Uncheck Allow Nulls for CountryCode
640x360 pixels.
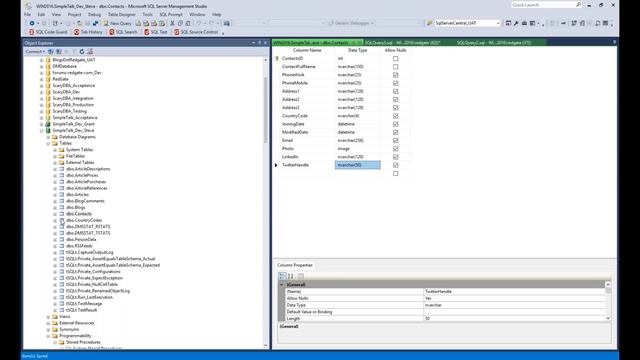(396, 116)
